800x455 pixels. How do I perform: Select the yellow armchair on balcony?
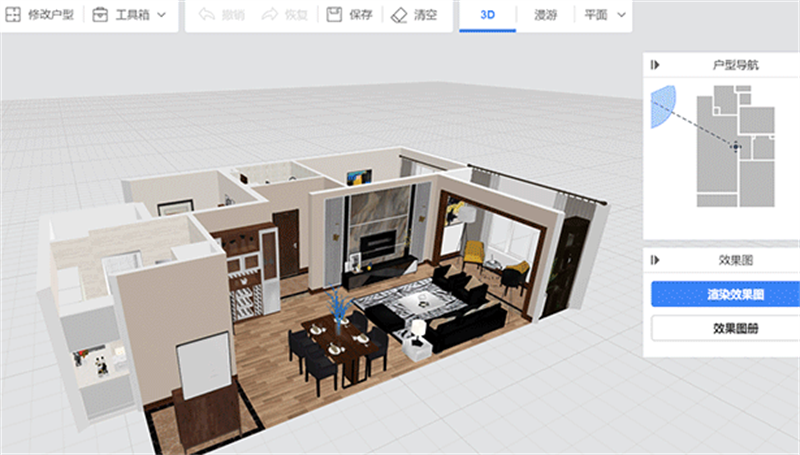(x=474, y=252)
